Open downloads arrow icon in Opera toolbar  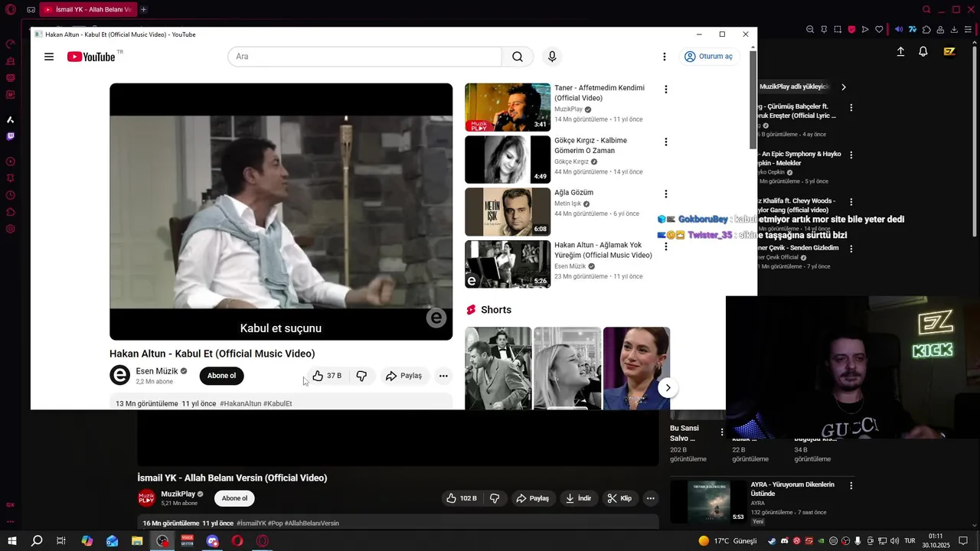[x=954, y=30]
